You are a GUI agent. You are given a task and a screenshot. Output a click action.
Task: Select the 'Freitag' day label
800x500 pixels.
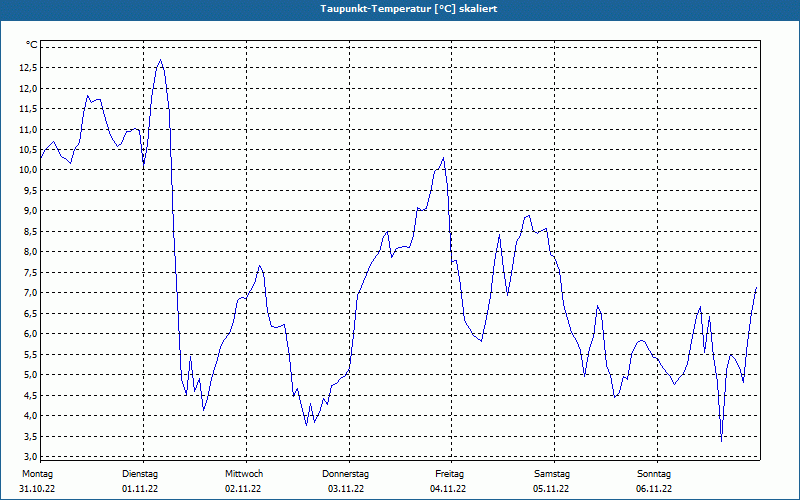click(x=449, y=474)
